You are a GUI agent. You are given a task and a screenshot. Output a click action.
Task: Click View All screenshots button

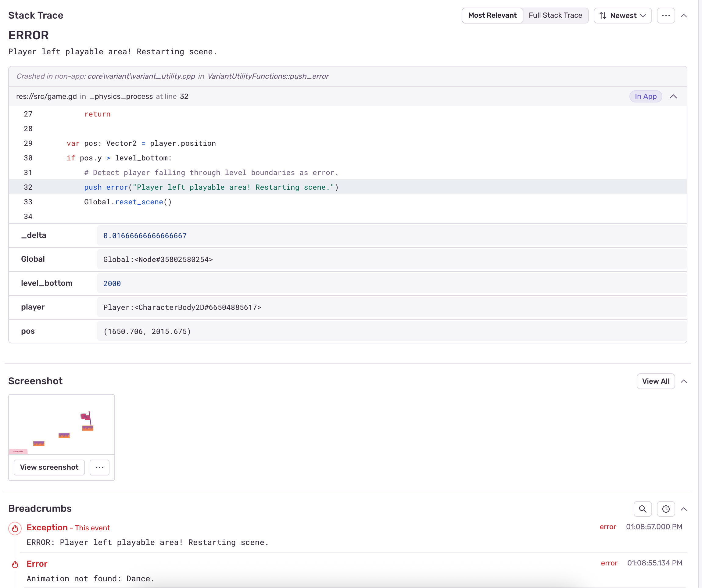coord(656,381)
